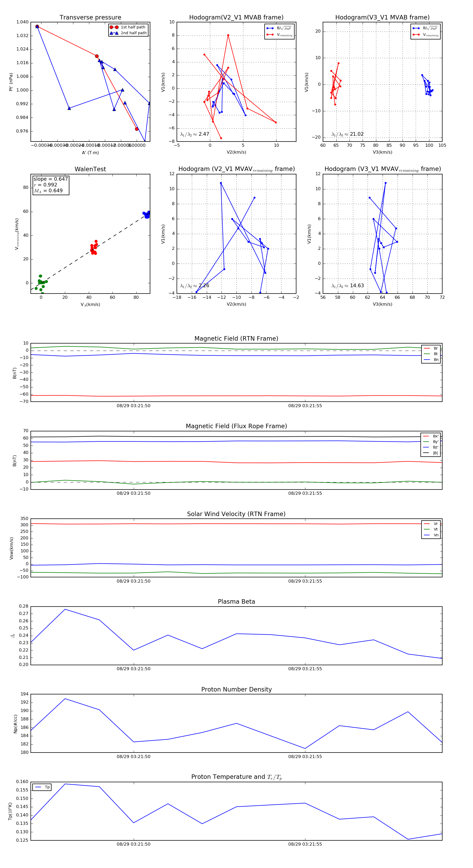
Task: Click the eigenvalue ratio 2.26 label
Action: pyautogui.click(x=194, y=286)
